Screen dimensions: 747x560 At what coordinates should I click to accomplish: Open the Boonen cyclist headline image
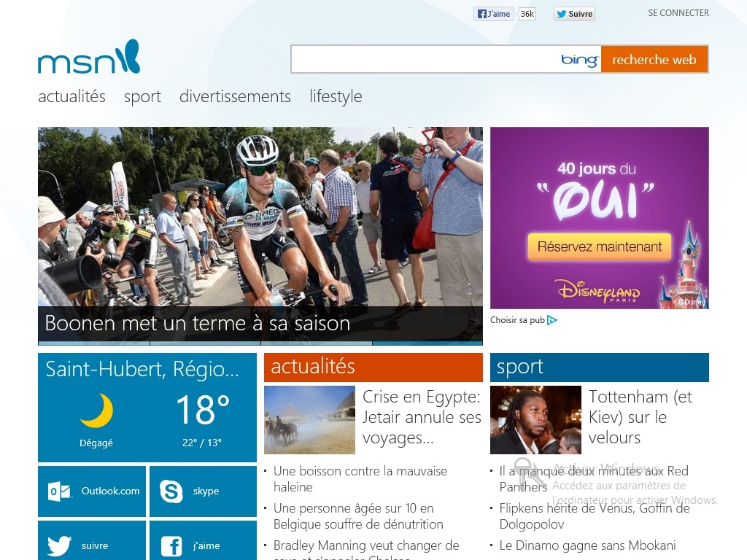260,217
